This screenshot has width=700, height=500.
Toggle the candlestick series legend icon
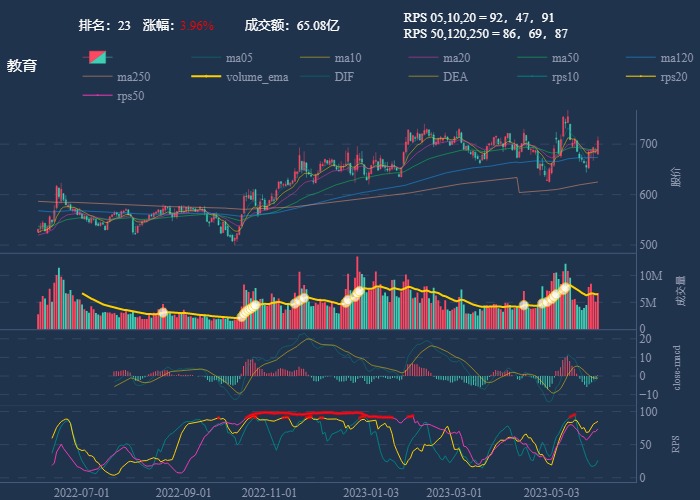click(x=98, y=58)
